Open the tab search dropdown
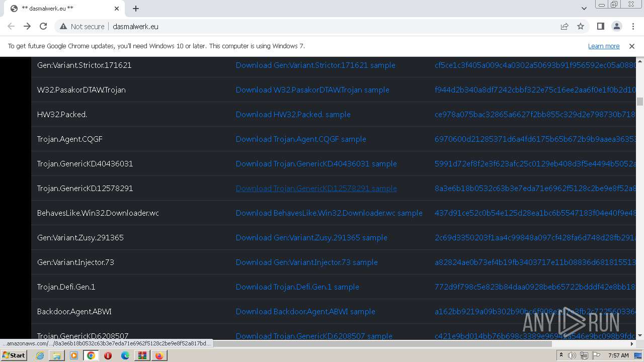Viewport: 644px width, 362px height. tap(584, 9)
